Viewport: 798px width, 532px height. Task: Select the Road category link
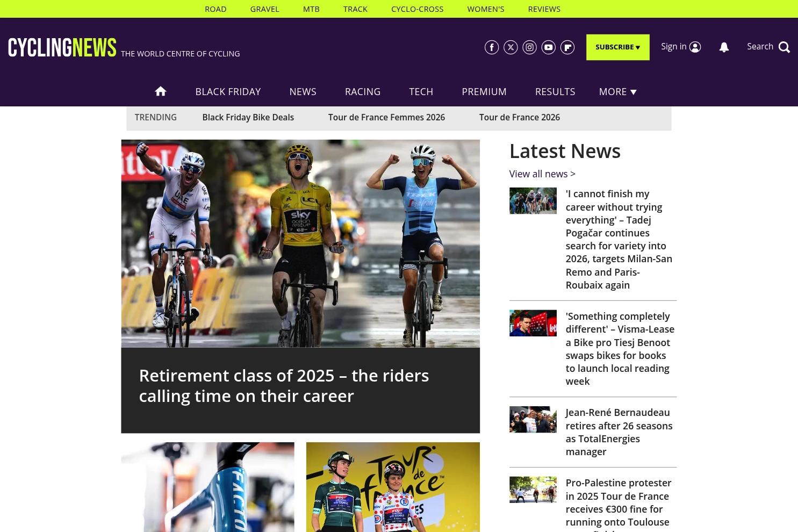coord(215,9)
